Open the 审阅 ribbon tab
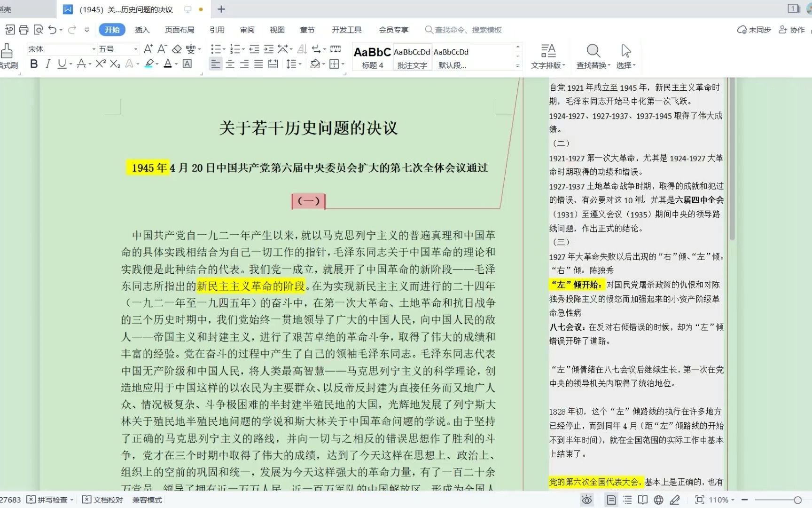The width and height of the screenshot is (812, 508). (x=247, y=30)
